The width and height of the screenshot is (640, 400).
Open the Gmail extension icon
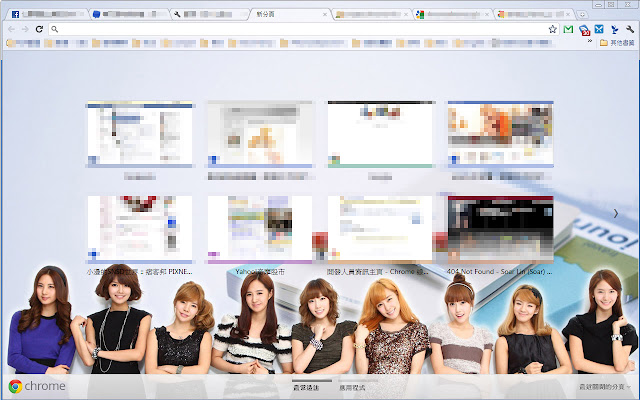click(x=568, y=29)
